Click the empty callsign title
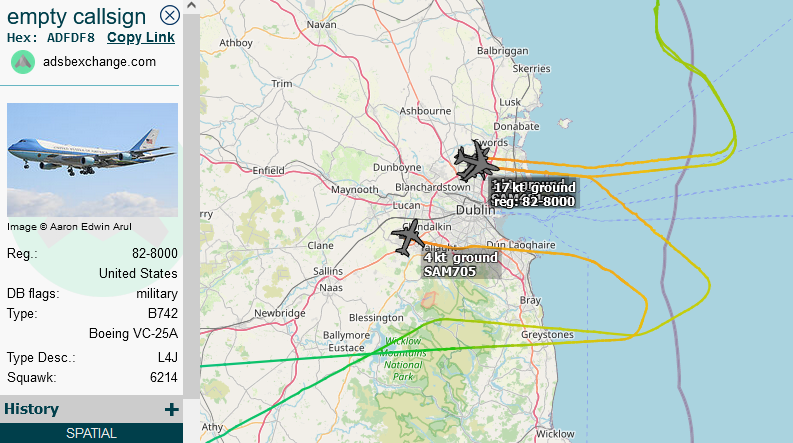793x443 pixels. coord(76,17)
